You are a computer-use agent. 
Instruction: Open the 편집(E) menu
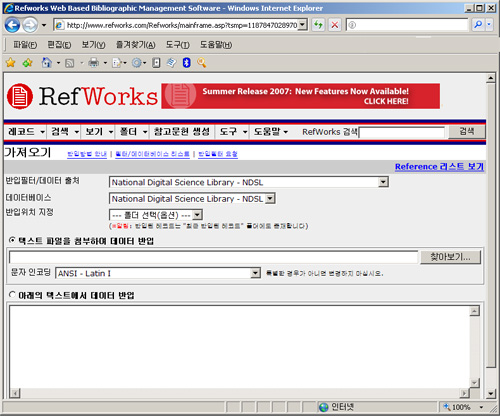pyautogui.click(x=59, y=45)
